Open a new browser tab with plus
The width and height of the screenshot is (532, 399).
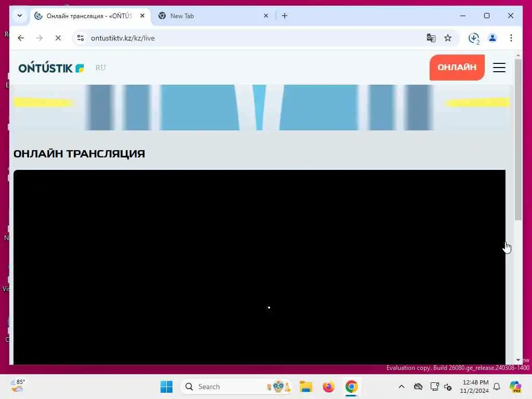pos(285,16)
